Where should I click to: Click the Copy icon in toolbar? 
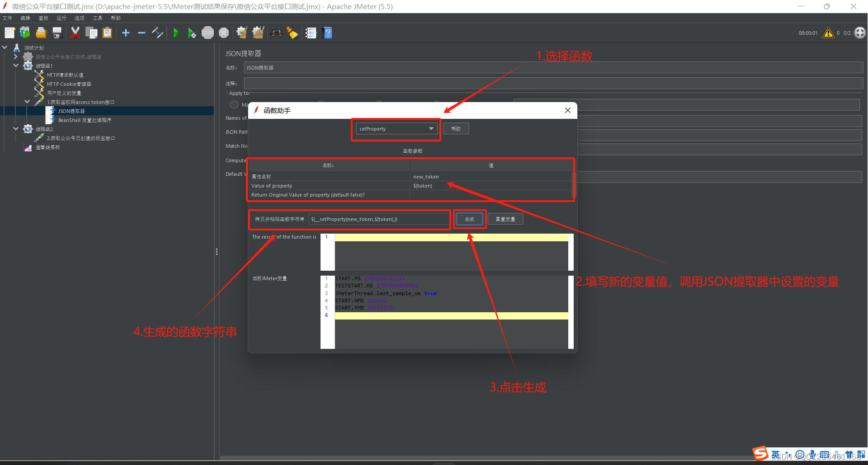(x=91, y=33)
